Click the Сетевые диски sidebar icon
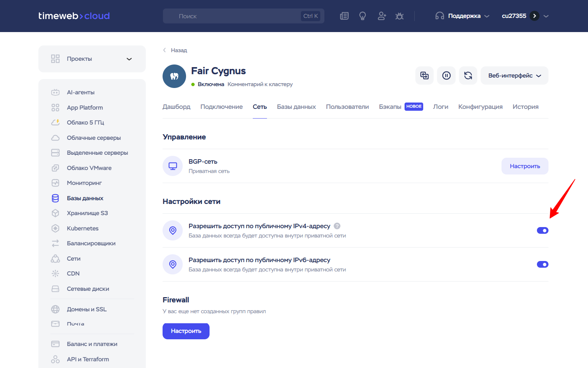Image resolution: width=588 pixels, height=368 pixels. pyautogui.click(x=55, y=289)
